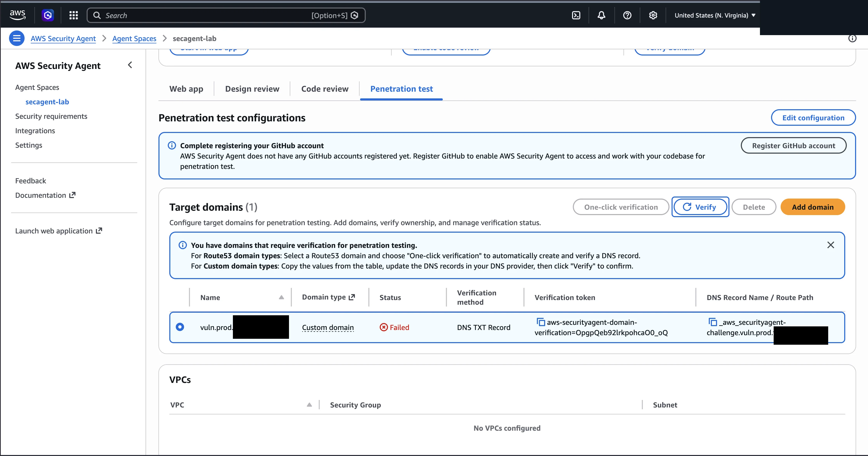Open the services grid menu
This screenshot has width=868, height=456.
click(73, 15)
